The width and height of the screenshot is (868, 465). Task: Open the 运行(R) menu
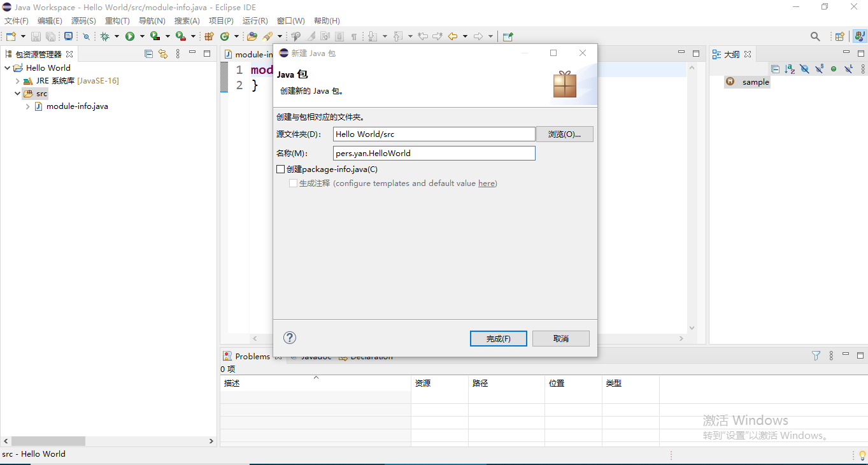255,21
